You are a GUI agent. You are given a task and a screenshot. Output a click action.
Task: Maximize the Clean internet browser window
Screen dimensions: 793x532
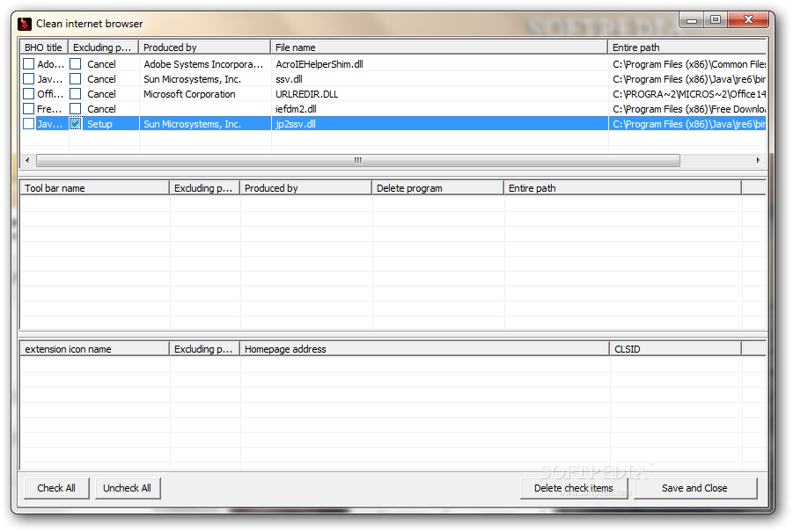716,19
